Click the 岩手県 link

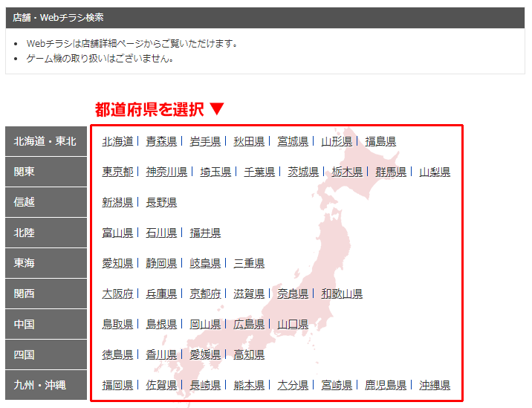pyautogui.click(x=205, y=141)
